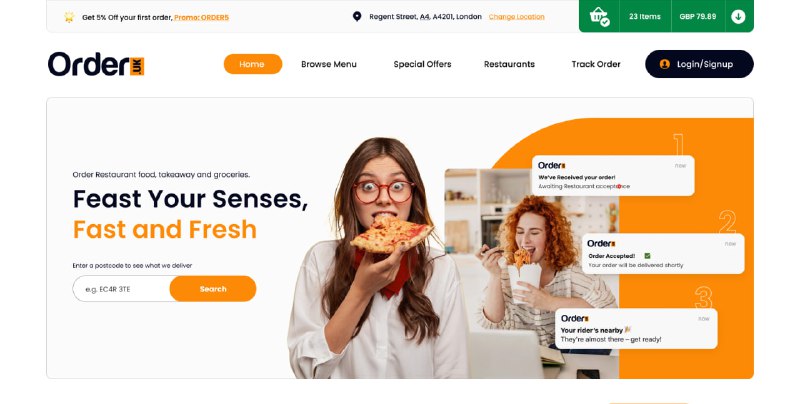The width and height of the screenshot is (800, 404).
Task: Click the Change Location link
Action: point(516,17)
